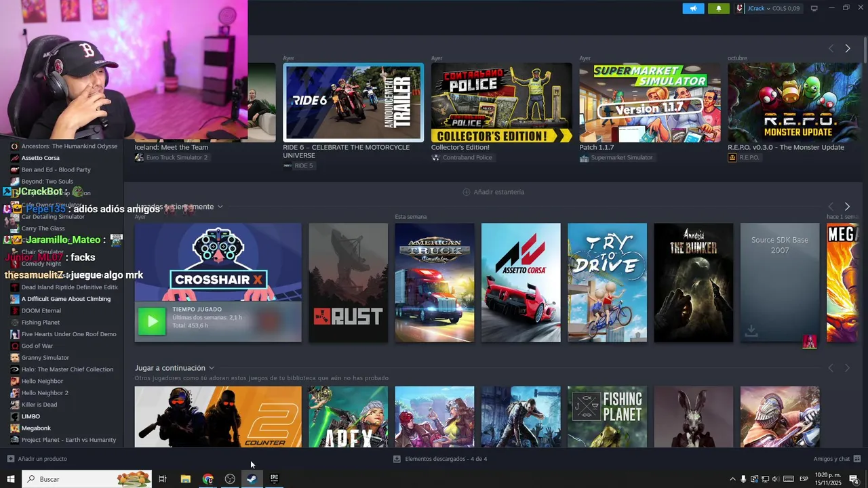Screen dimensions: 868x488
Task: Open Assetto Corsa game cover
Action: click(521, 283)
